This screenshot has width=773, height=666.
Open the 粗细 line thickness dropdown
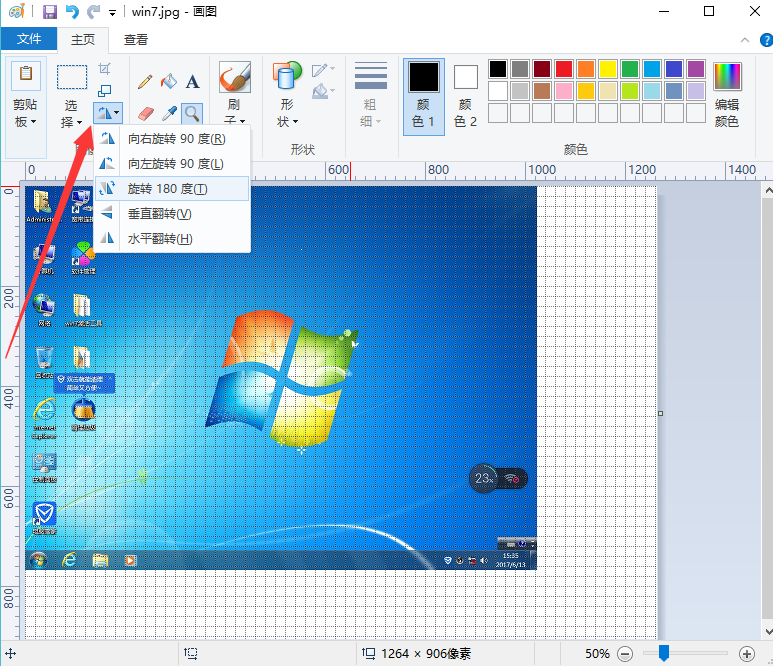[371, 94]
